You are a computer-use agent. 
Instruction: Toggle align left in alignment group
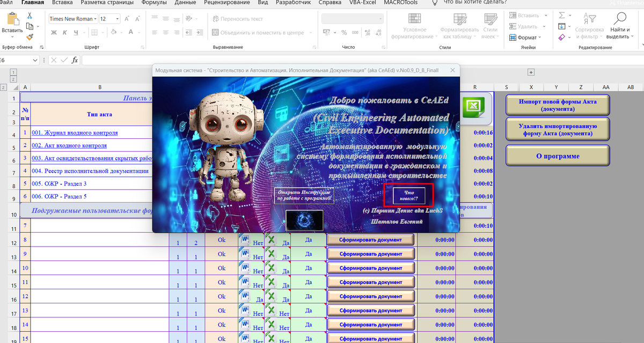(x=155, y=33)
